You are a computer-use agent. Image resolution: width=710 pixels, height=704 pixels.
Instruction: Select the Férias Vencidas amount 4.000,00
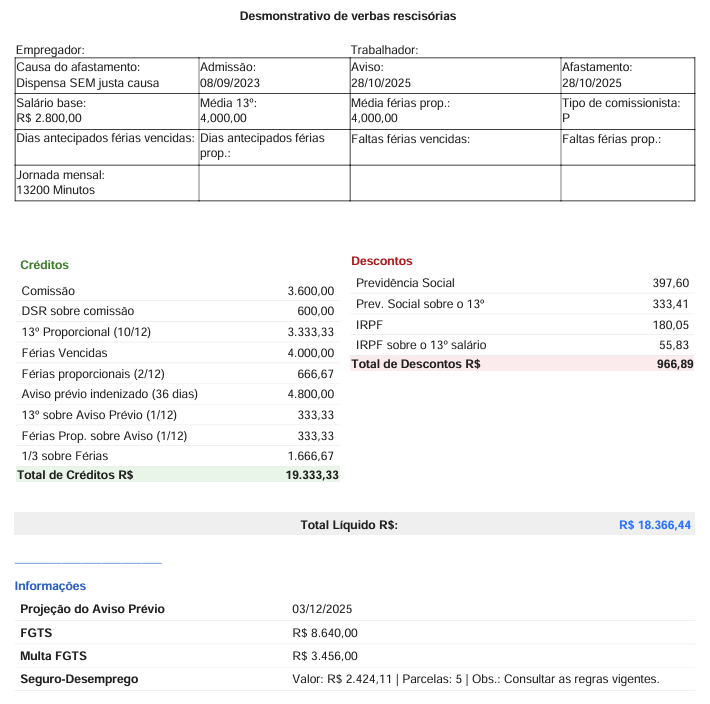tap(310, 353)
